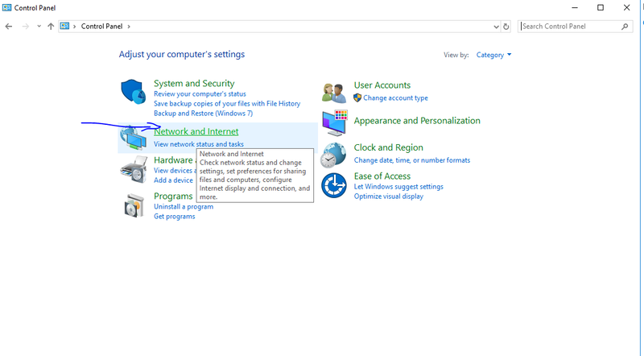Expand the address bar history dropdown
Image resolution: width=644 pixels, height=356 pixels.
[x=496, y=27]
